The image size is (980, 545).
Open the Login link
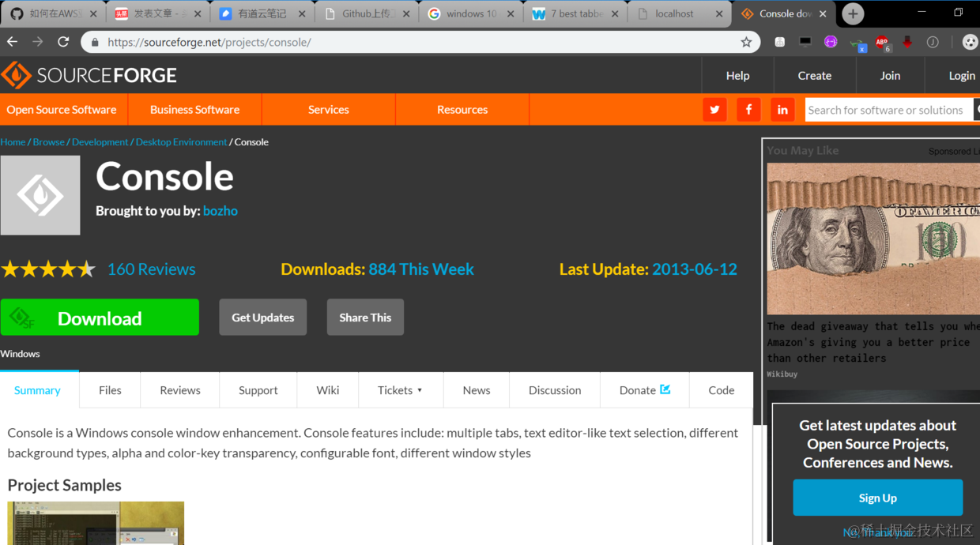(962, 75)
